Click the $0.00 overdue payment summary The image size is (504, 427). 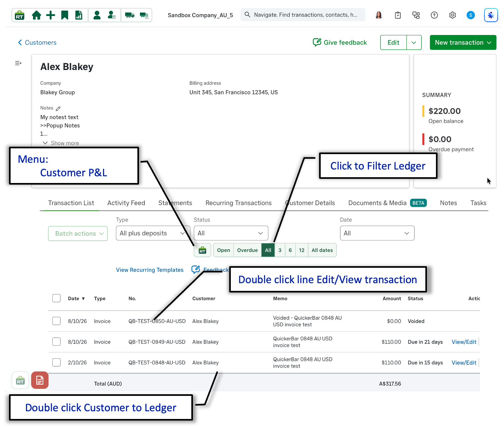pyautogui.click(x=440, y=139)
